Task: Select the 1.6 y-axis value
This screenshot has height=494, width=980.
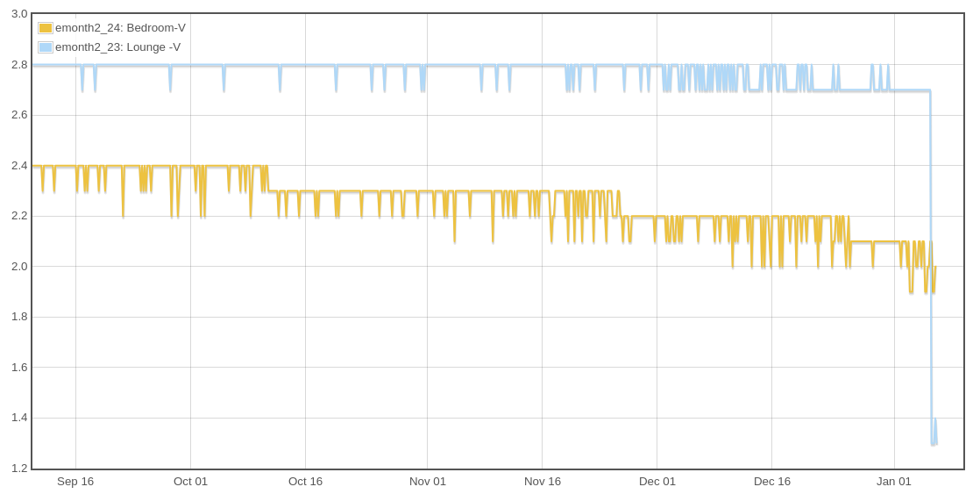Action: point(19,367)
